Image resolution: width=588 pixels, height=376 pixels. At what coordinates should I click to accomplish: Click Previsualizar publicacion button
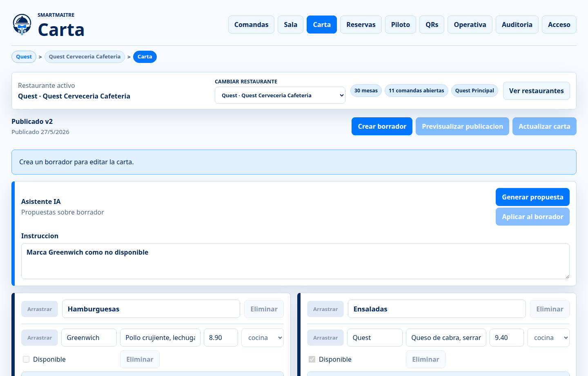point(462,126)
